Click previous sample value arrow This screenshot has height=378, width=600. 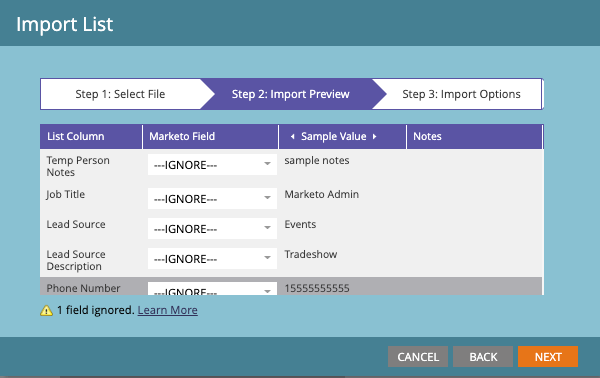pos(292,137)
